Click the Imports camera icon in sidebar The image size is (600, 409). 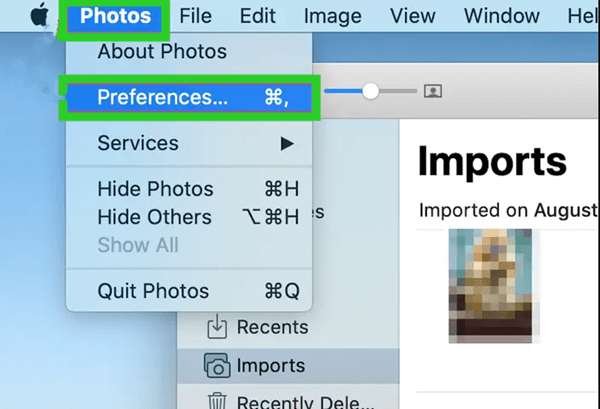click(216, 366)
